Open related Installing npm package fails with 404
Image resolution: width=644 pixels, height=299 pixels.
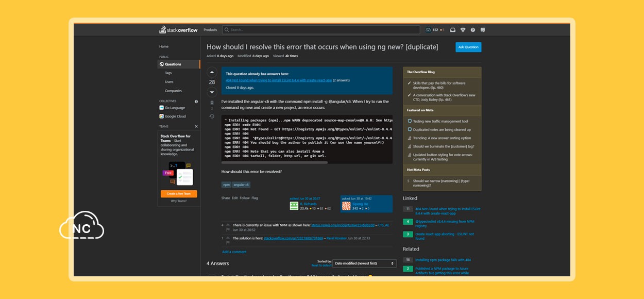[443, 260]
